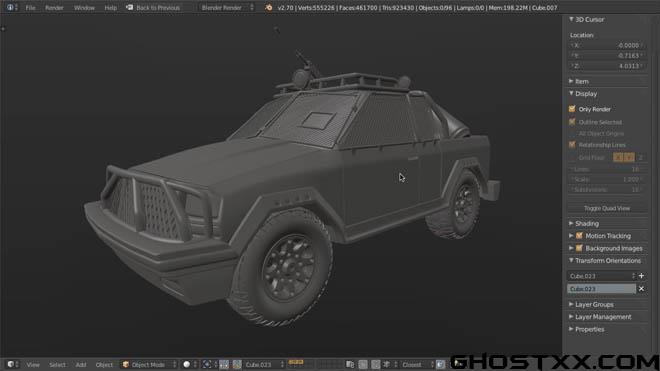Open the Render menu
This screenshot has height=371, width=660.
tap(54, 8)
